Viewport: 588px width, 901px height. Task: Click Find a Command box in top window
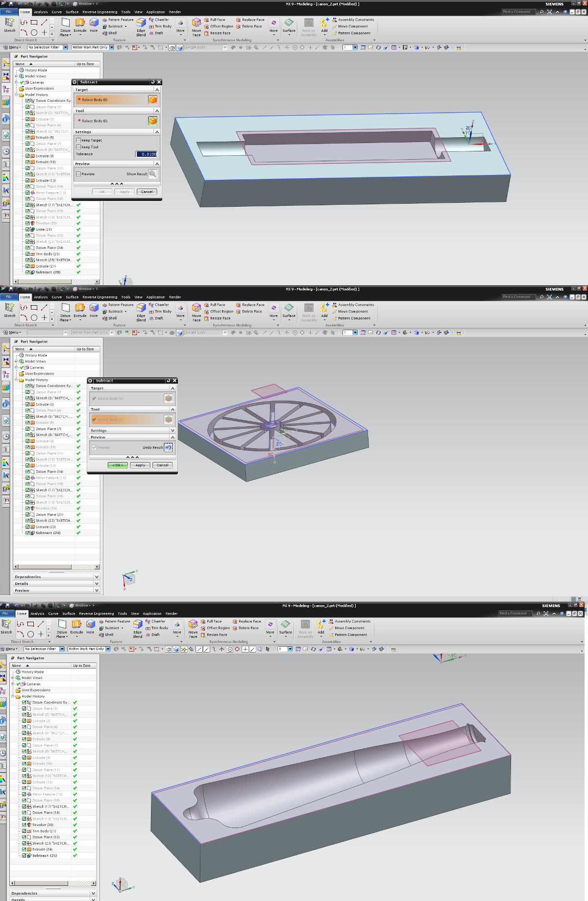tap(519, 12)
